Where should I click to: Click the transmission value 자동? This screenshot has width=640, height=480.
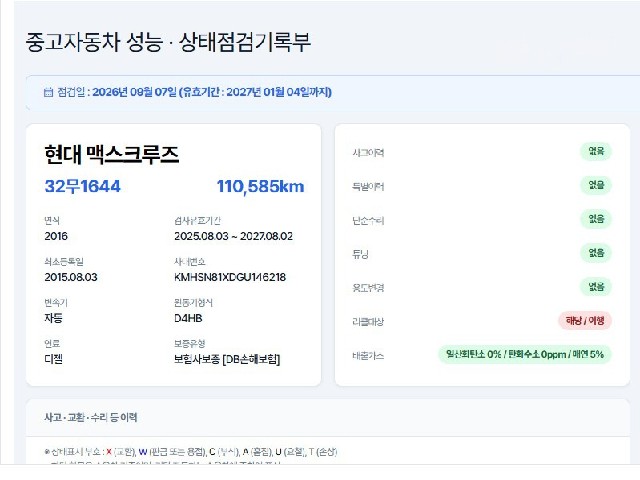click(53, 318)
